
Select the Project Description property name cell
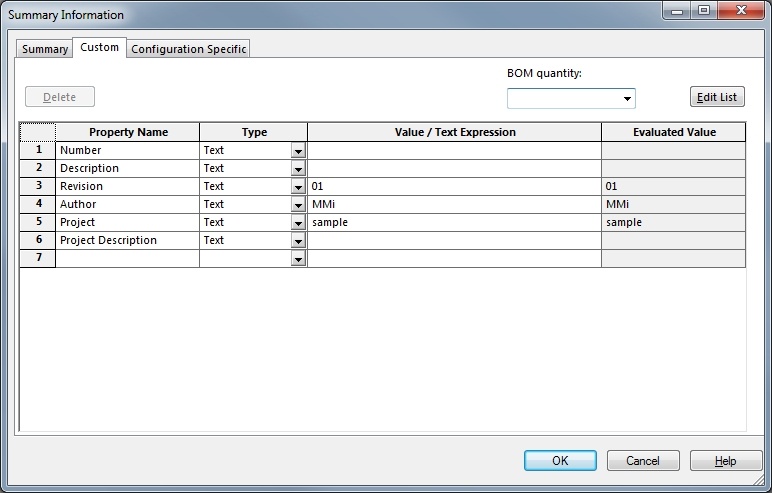(x=128, y=240)
